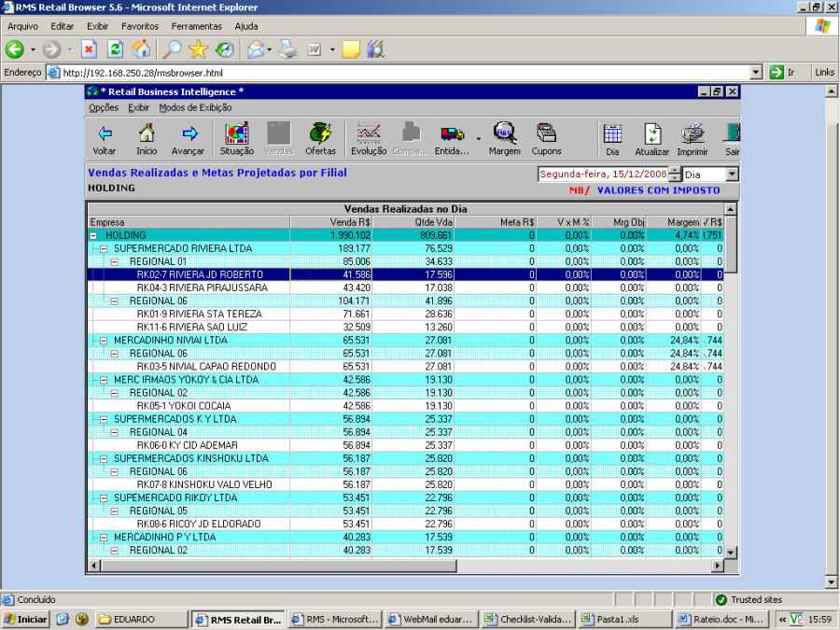
Task: Open the Dia period dropdown
Action: point(731,175)
